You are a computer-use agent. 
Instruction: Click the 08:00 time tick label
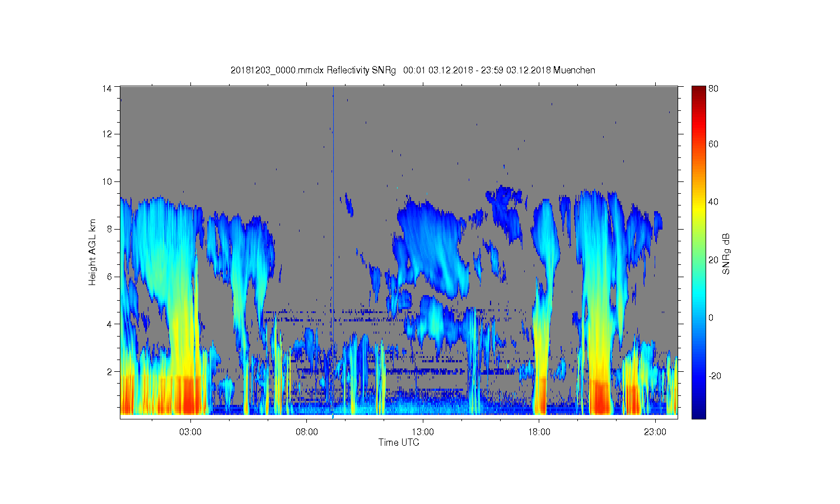pyautogui.click(x=307, y=432)
